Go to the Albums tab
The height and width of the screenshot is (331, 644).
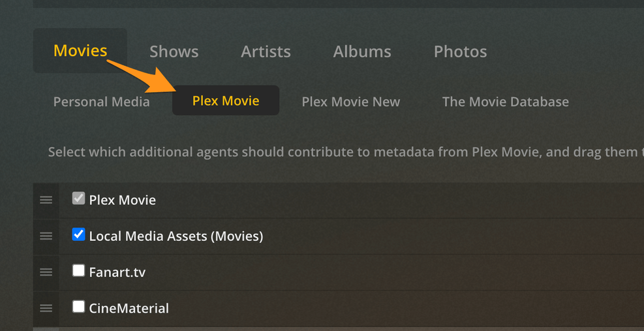[x=362, y=52]
